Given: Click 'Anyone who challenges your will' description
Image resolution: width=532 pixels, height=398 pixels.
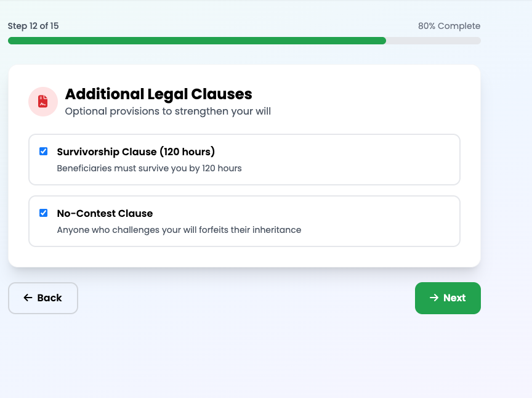Looking at the screenshot, I should tap(179, 230).
